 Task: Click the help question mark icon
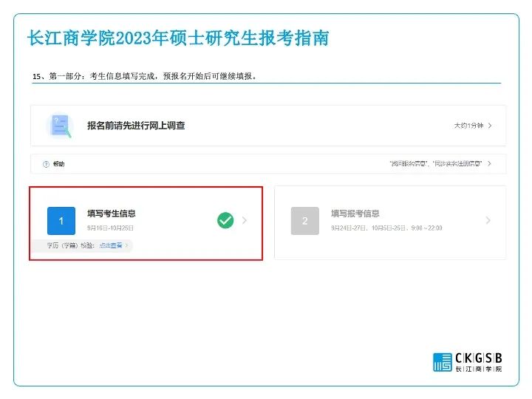coord(46,164)
